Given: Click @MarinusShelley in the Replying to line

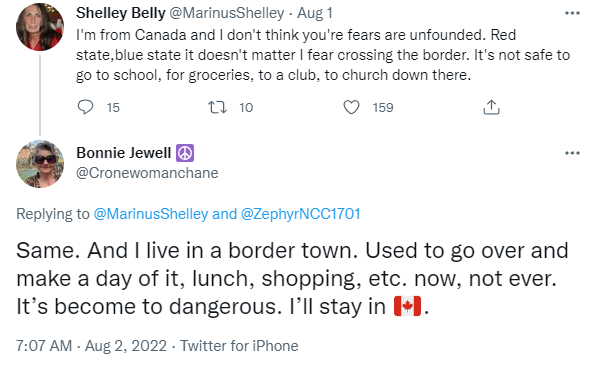Looking at the screenshot, I should [151, 214].
